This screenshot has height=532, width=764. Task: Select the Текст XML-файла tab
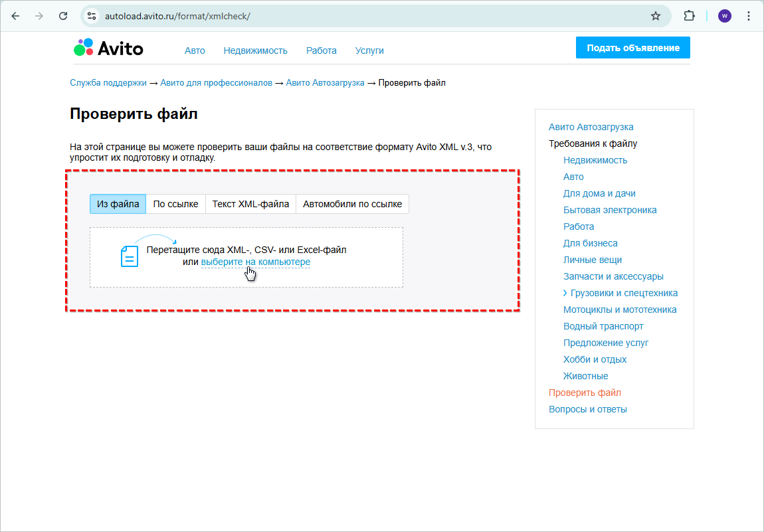(x=250, y=204)
